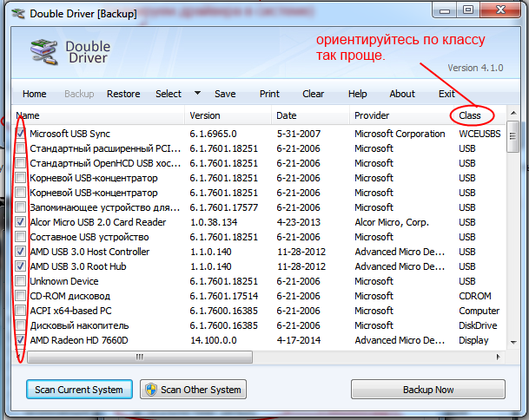Image resolution: width=529 pixels, height=420 pixels.
Task: Click the horizontal scrollbar right arrow
Action: click(499, 357)
